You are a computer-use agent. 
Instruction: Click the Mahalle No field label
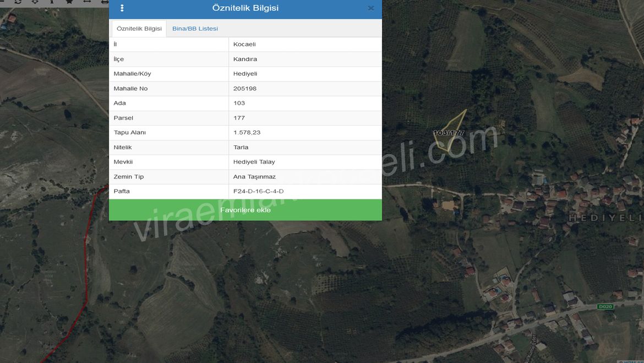130,88
